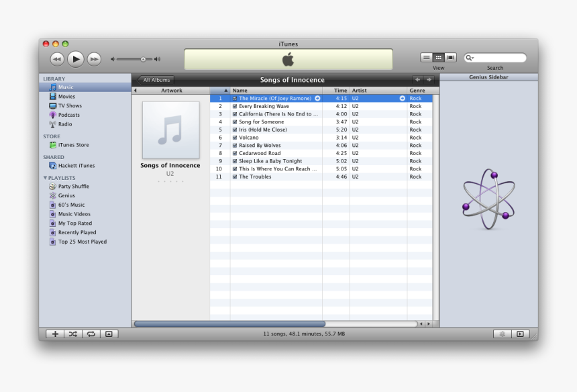The height and width of the screenshot is (392, 577).
Task: Skip ahead with the Fast Forward button
Action: [94, 59]
